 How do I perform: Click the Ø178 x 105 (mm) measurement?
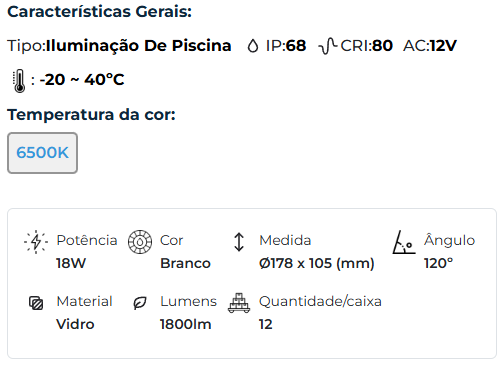(x=317, y=263)
